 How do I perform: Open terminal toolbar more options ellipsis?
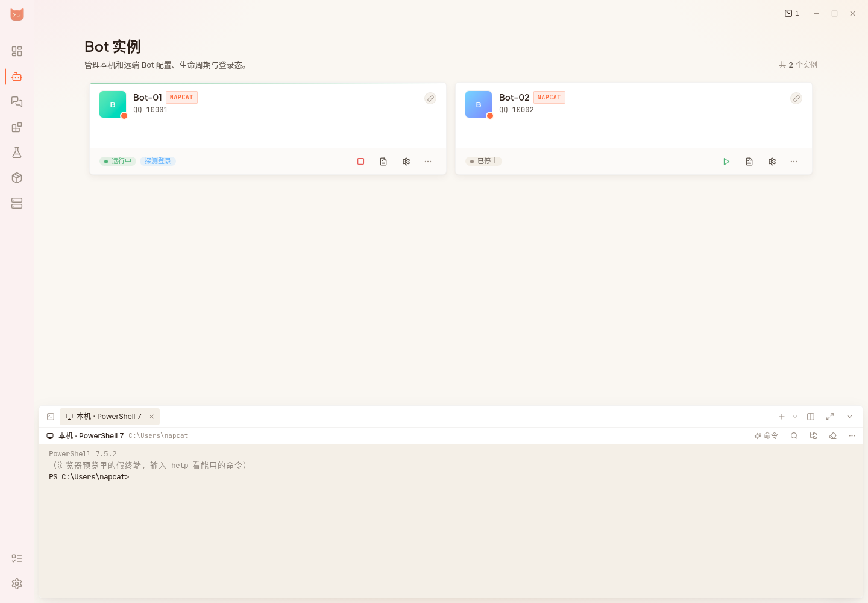coord(852,435)
